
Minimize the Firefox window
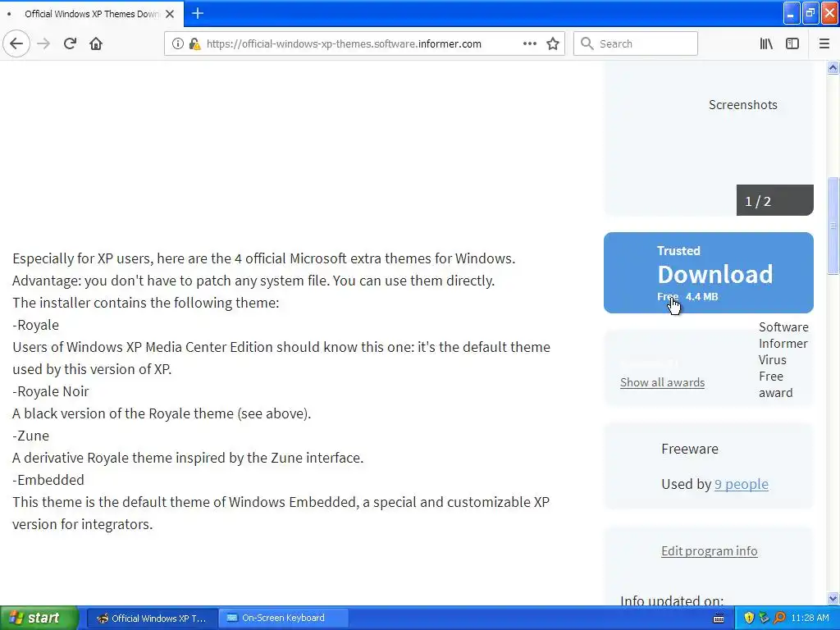tap(792, 13)
